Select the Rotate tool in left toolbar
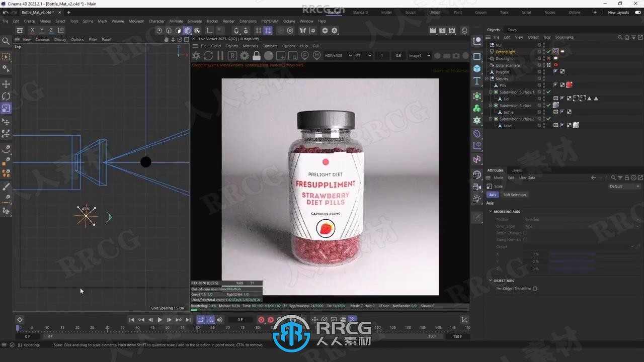The width and height of the screenshot is (644, 362). pos(6,96)
